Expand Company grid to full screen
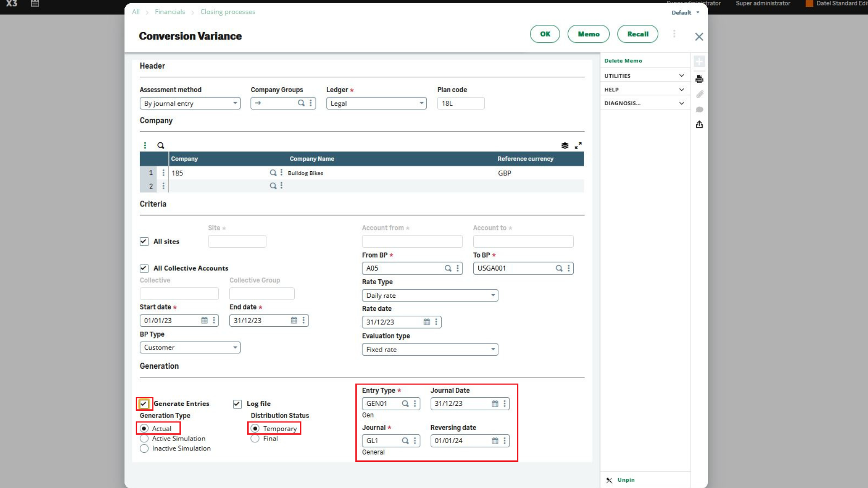The image size is (868, 488). click(x=578, y=145)
